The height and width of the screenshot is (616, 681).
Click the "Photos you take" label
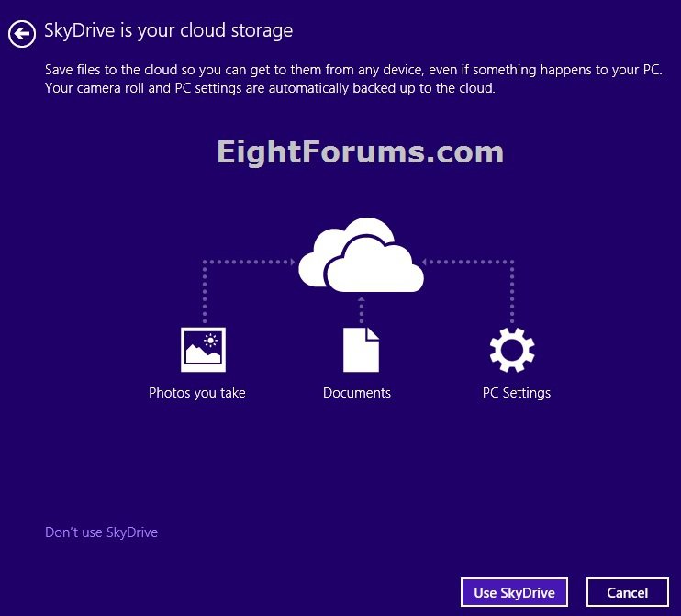coord(197,393)
